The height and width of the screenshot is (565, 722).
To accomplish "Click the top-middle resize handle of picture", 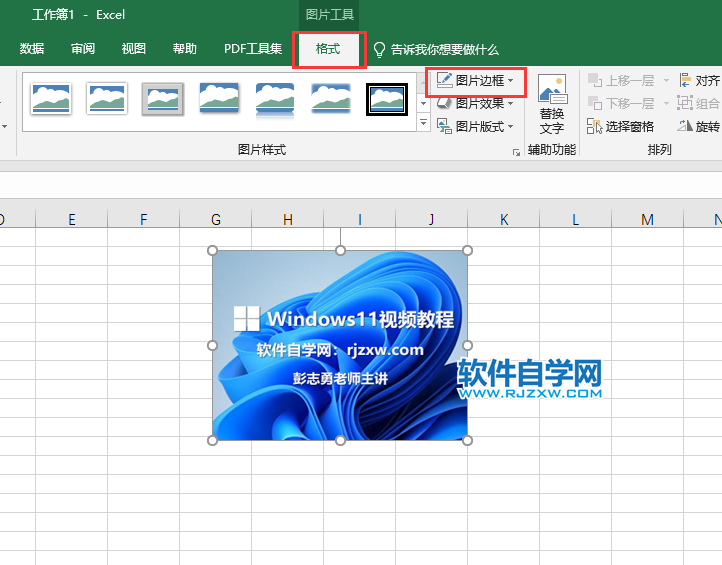I will (x=340, y=250).
